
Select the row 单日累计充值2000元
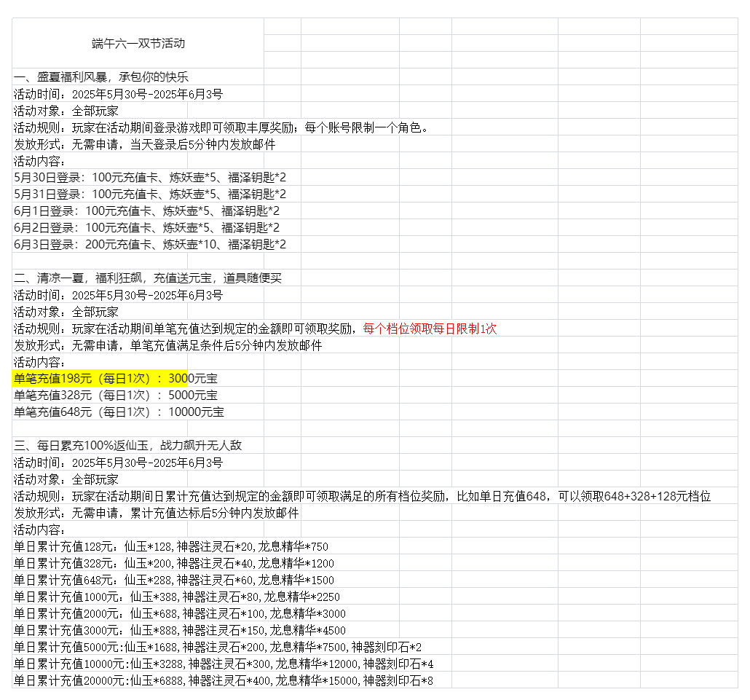(179, 613)
